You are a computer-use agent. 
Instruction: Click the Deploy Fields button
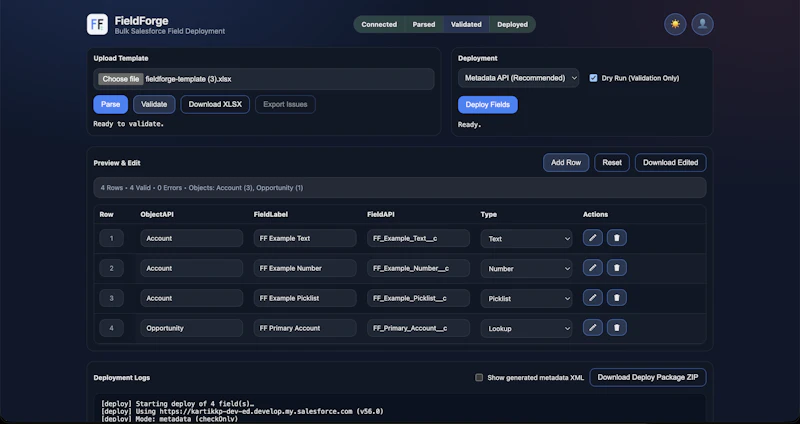pos(488,105)
